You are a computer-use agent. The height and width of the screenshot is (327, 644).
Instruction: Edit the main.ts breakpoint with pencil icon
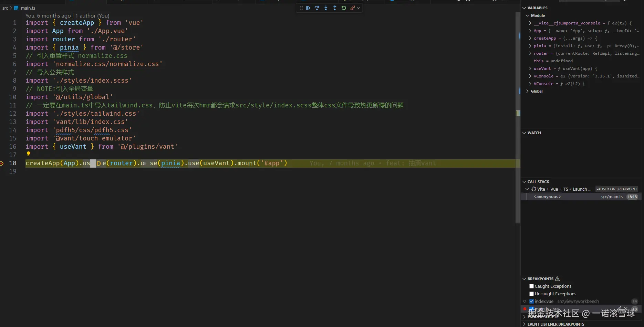click(619, 309)
